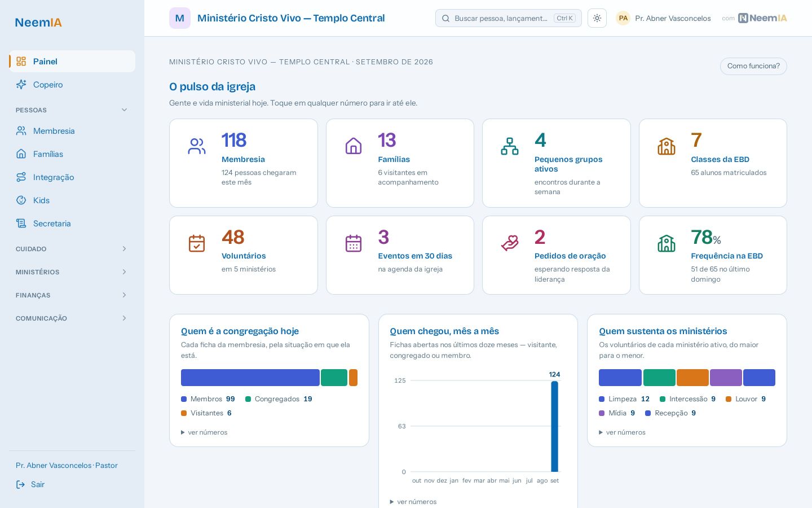The image size is (812, 508).
Task: Click the network icon on Pequenos grupos card
Action: (510, 146)
